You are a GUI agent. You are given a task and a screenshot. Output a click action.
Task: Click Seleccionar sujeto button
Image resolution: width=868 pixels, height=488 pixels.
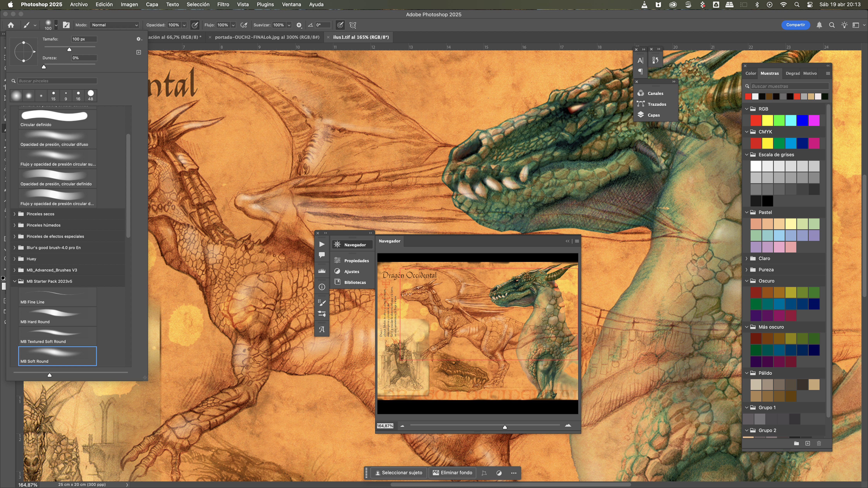[399, 473]
